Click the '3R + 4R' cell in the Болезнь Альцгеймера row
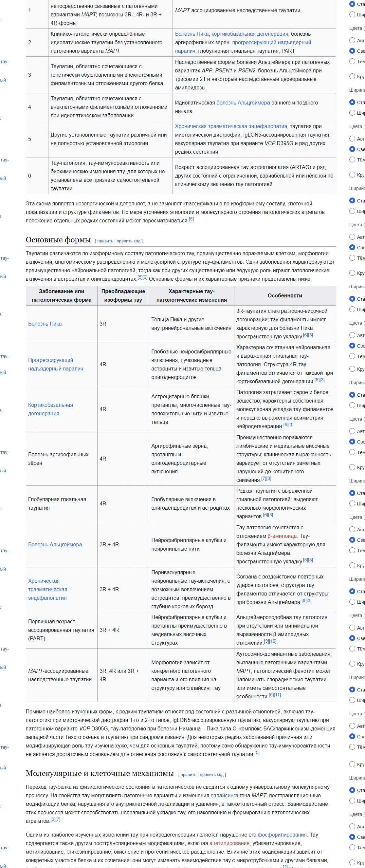The image size is (365, 868). pos(123,544)
